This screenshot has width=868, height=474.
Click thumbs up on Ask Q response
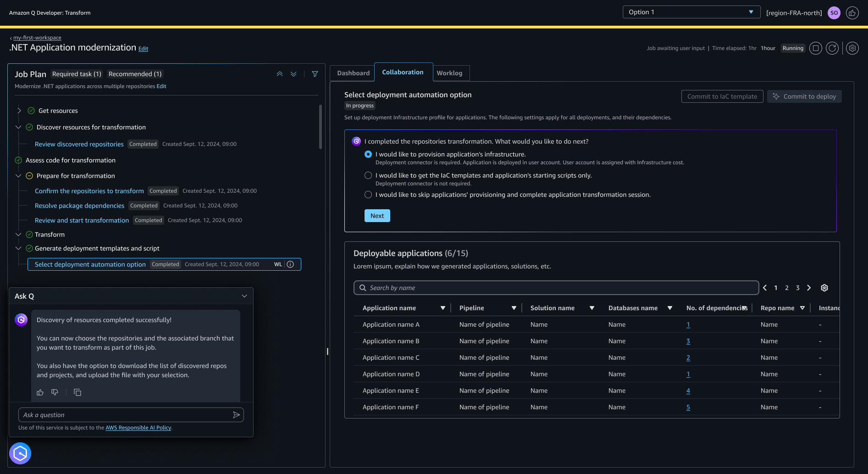pos(40,392)
